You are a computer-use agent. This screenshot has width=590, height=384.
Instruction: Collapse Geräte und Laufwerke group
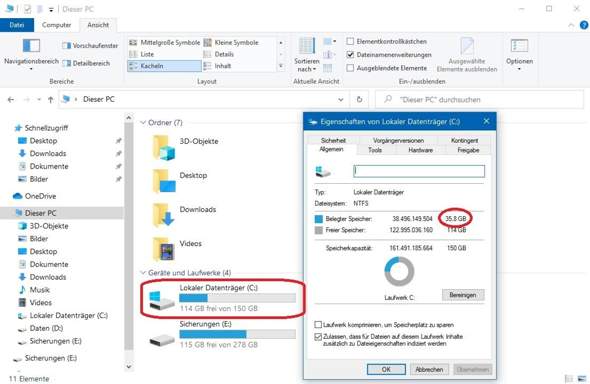(x=143, y=272)
